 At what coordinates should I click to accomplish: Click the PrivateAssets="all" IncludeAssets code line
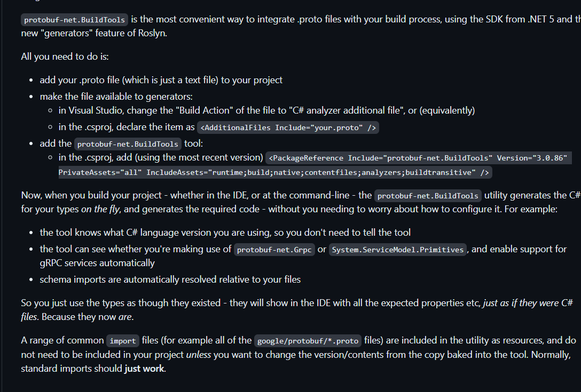(274, 172)
